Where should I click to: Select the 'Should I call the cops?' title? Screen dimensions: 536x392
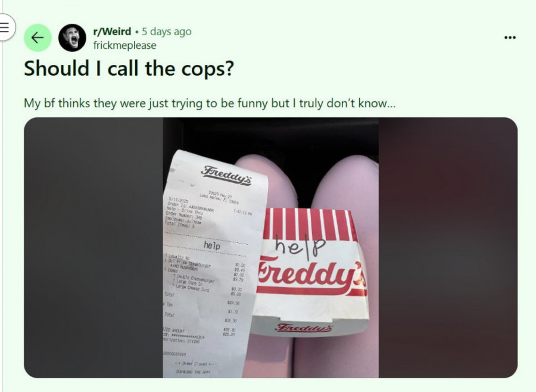click(129, 69)
